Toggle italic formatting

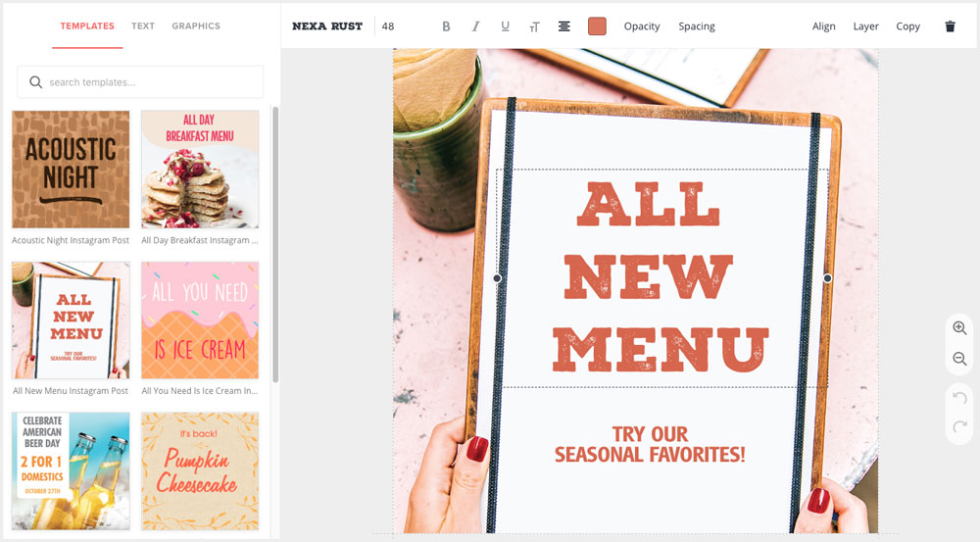[x=475, y=26]
